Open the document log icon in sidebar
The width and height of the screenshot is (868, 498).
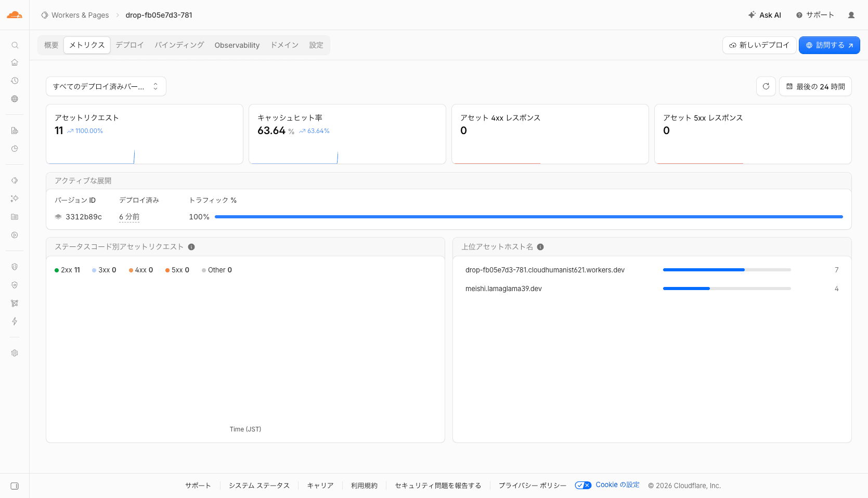15,130
